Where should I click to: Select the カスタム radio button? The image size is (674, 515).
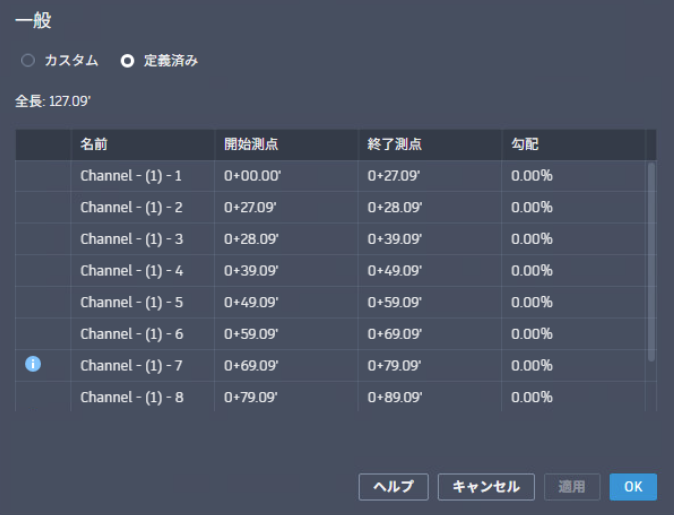(x=28, y=61)
